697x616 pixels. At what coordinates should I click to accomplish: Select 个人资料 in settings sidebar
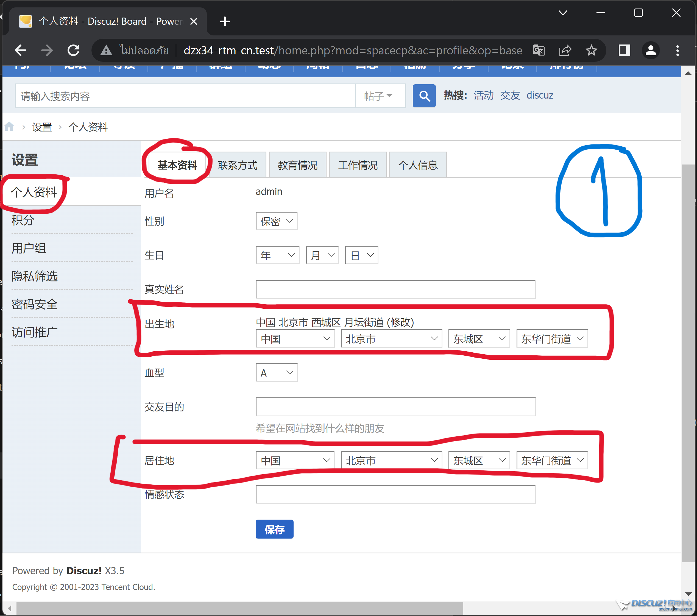[34, 192]
